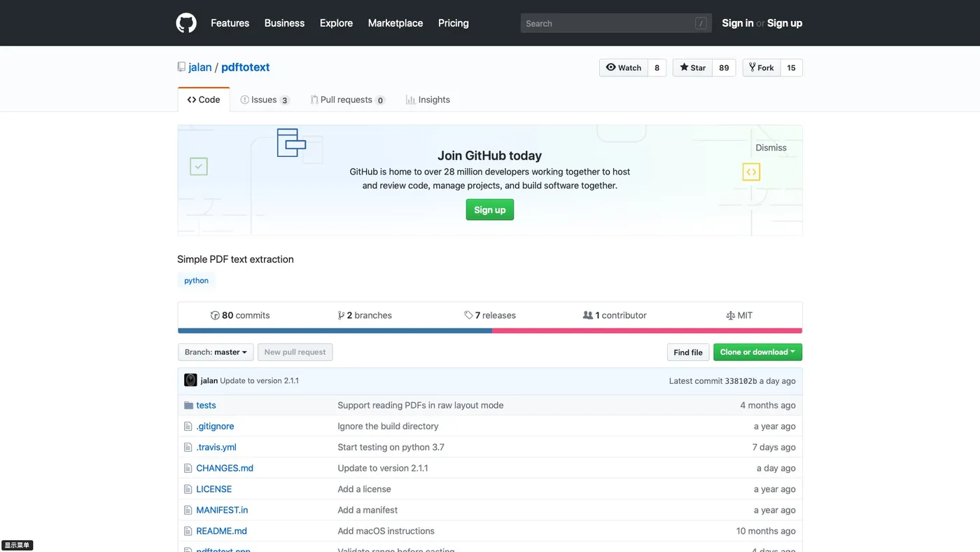Screen dimensions: 980x552
Task: View the 80 commits
Action: (240, 315)
